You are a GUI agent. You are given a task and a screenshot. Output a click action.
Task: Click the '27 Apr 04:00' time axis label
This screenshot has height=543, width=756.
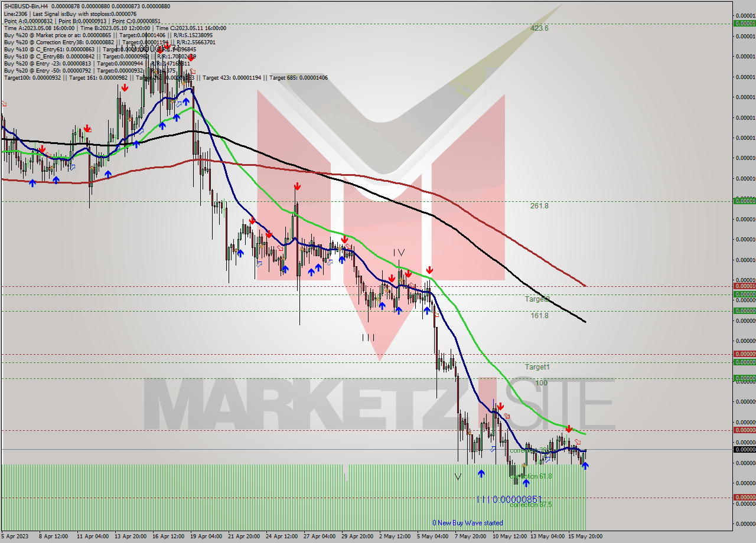[320, 537]
